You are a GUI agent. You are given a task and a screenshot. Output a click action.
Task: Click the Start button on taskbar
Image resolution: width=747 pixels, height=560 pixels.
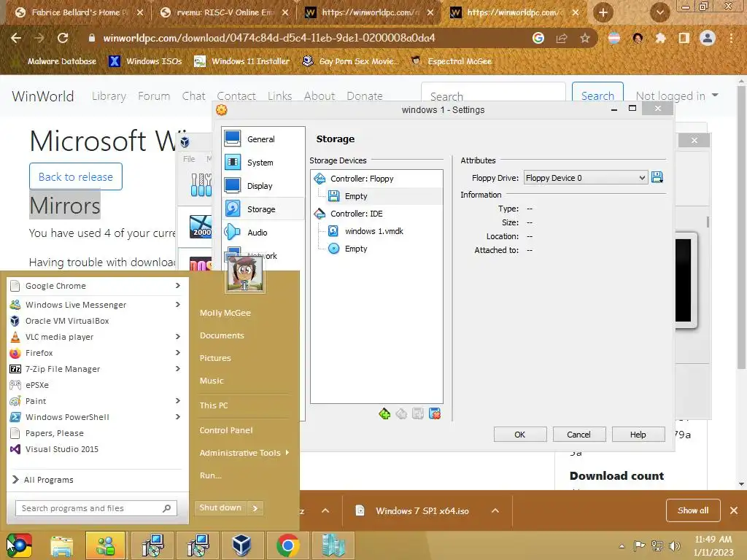pos(18,545)
